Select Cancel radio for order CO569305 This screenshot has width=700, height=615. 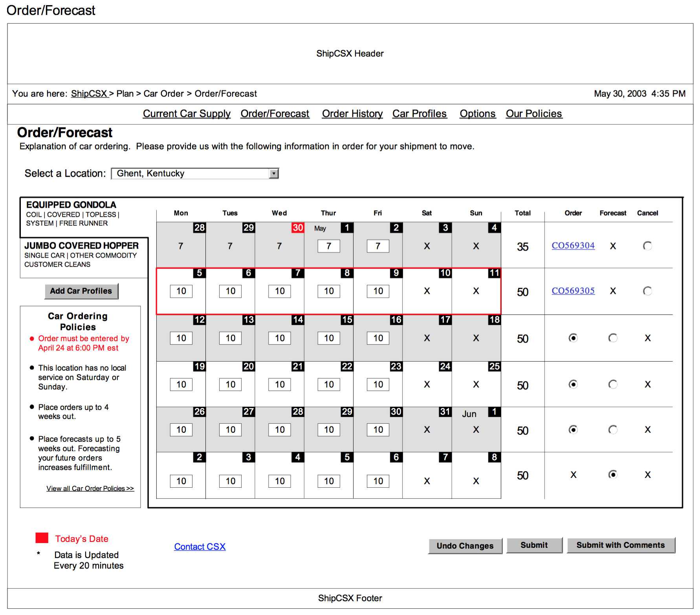click(x=647, y=291)
